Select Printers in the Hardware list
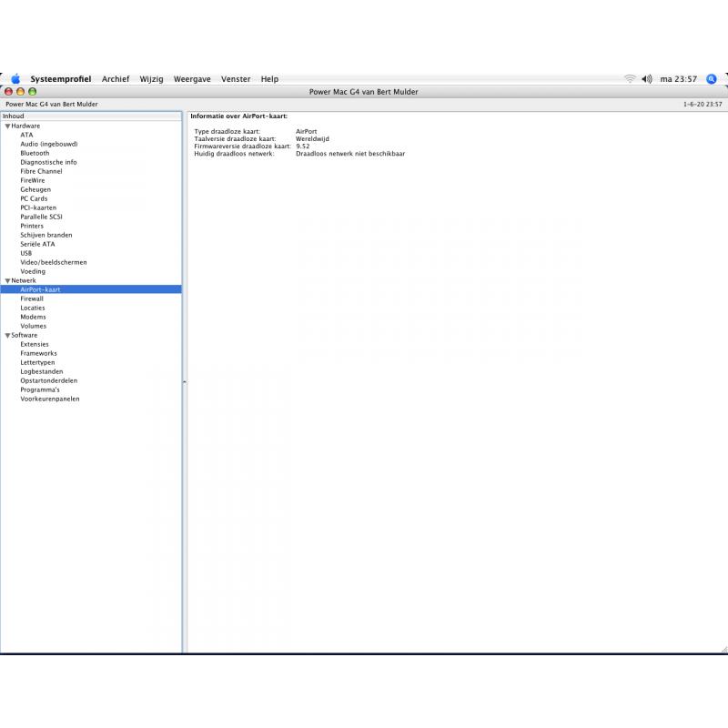The height and width of the screenshot is (728, 728). (32, 226)
